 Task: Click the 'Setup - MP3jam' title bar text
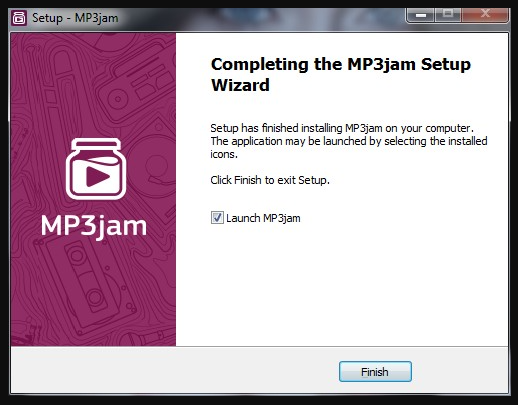click(75, 18)
